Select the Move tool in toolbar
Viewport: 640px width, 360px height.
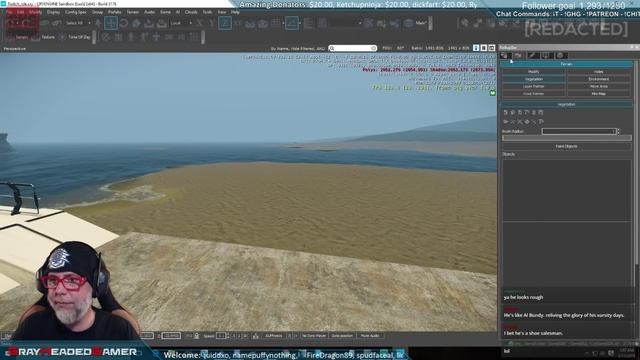point(111,23)
